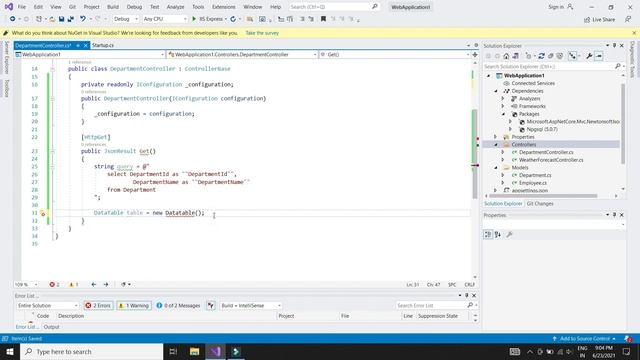This screenshot has width=640, height=360.
Task: Toggle the Show All Files view in Solution Explorer
Action: click(560, 56)
